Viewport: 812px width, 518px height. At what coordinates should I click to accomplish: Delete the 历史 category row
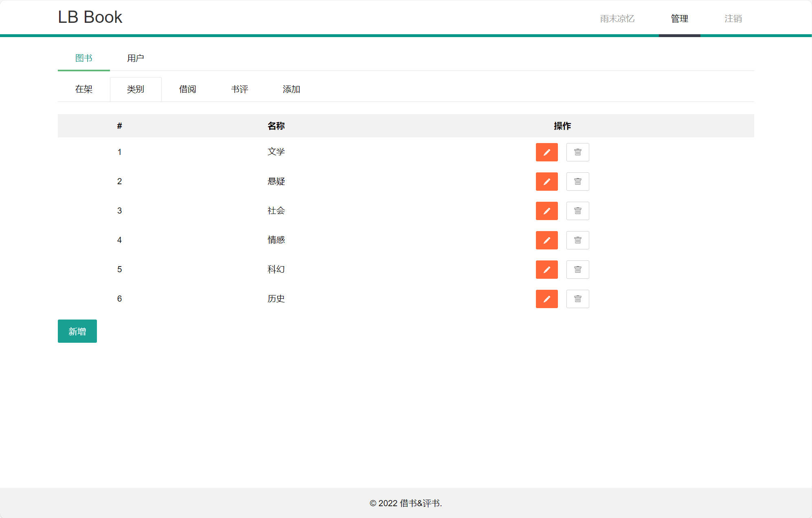577,299
